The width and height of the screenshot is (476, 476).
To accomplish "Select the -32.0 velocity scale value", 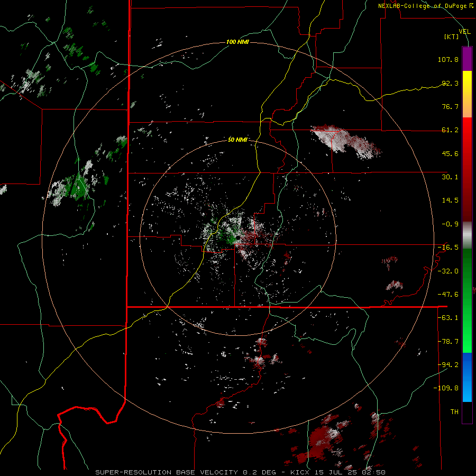I will (x=448, y=271).
